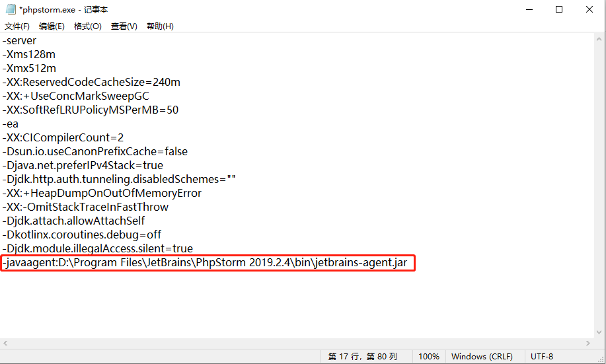The height and width of the screenshot is (364, 606).
Task: Click vertical scrollbar up arrow
Action: [x=599, y=39]
